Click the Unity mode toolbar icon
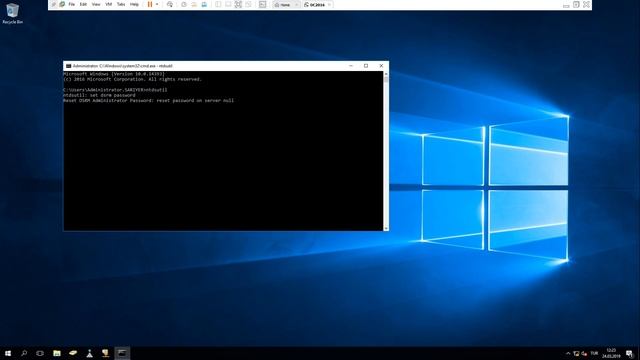Image resolution: width=640 pixels, height=360 pixels. (248, 4)
